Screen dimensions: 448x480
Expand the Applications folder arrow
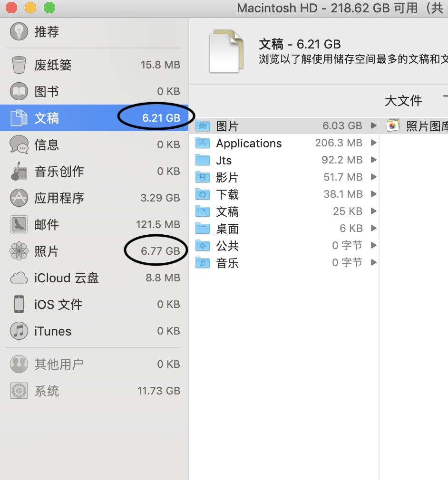tap(373, 143)
